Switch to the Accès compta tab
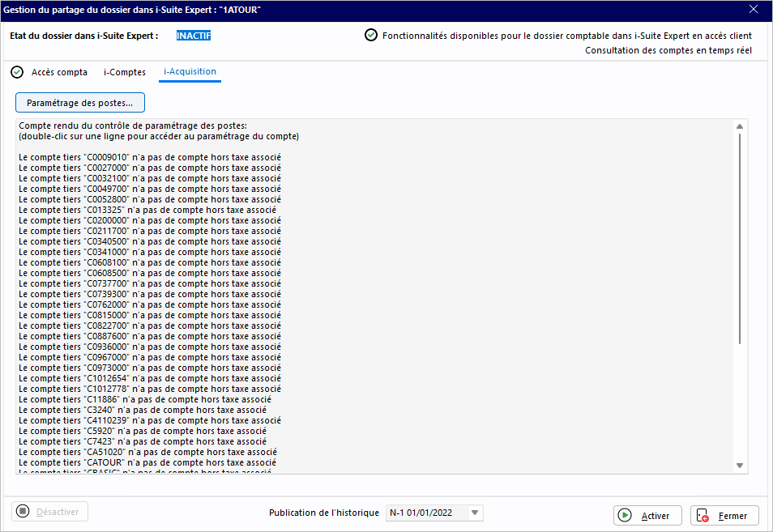773x532 pixels. click(59, 72)
